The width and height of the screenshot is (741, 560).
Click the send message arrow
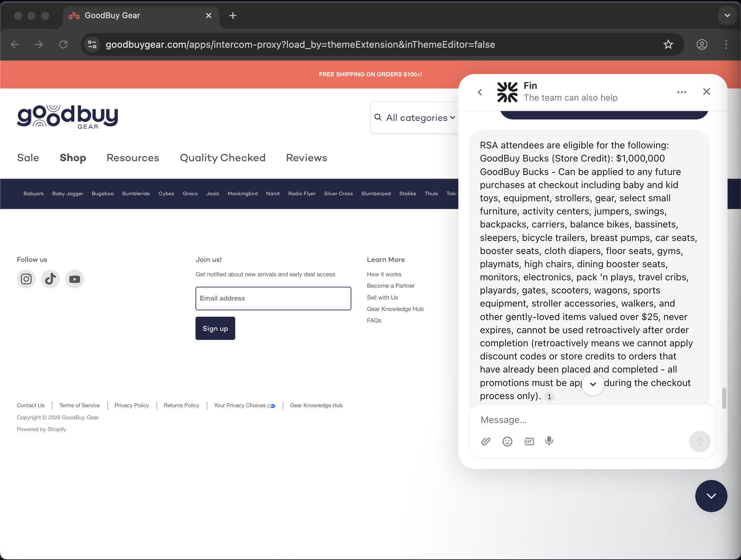click(699, 442)
